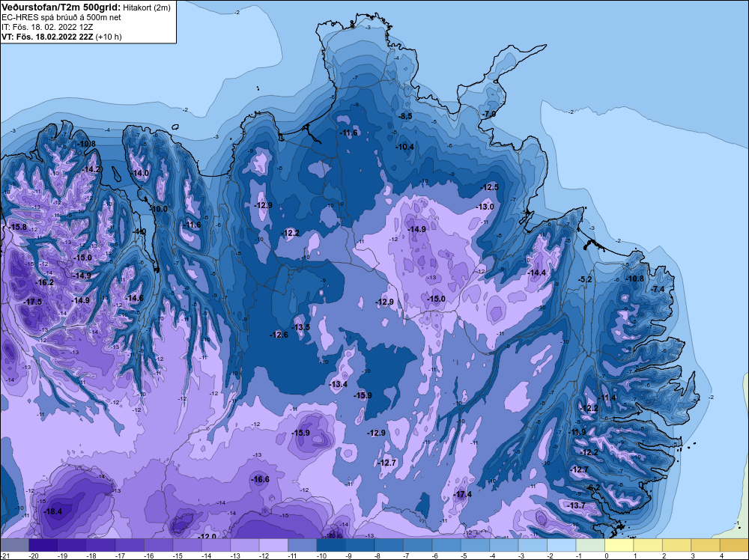The image size is (749, 560).
Task: Click the orange legend swatch right of 4
Action: tap(734, 545)
